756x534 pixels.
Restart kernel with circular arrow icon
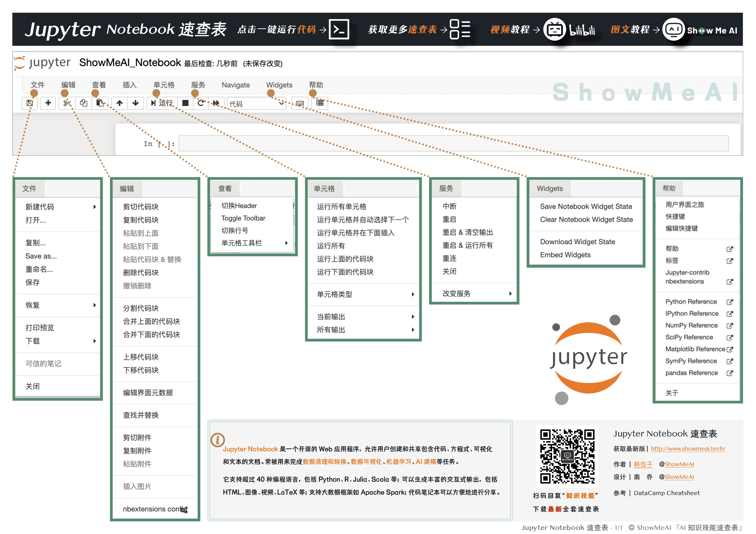200,103
